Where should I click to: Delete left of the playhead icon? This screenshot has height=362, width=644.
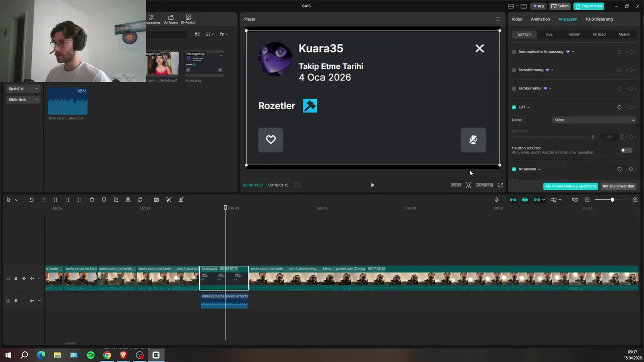pyautogui.click(x=67, y=200)
